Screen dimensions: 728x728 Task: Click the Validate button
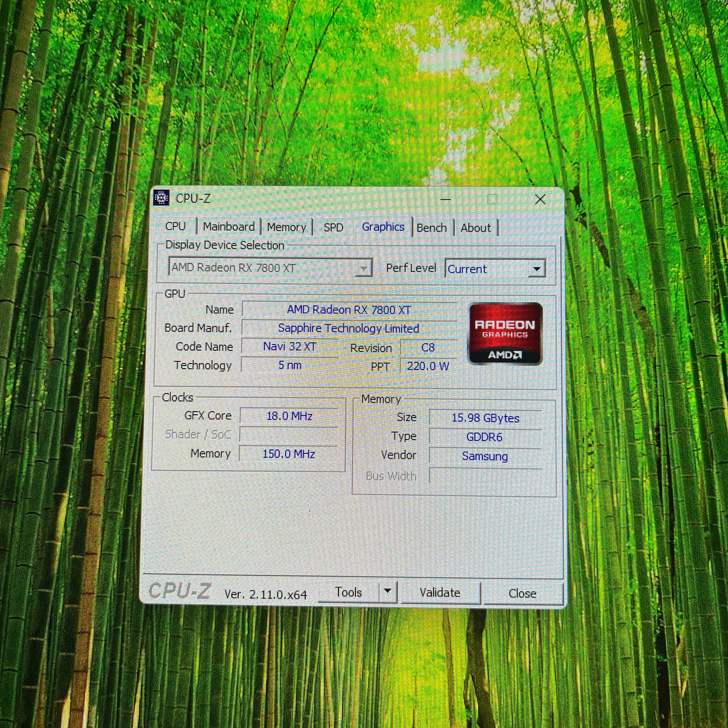pyautogui.click(x=440, y=593)
